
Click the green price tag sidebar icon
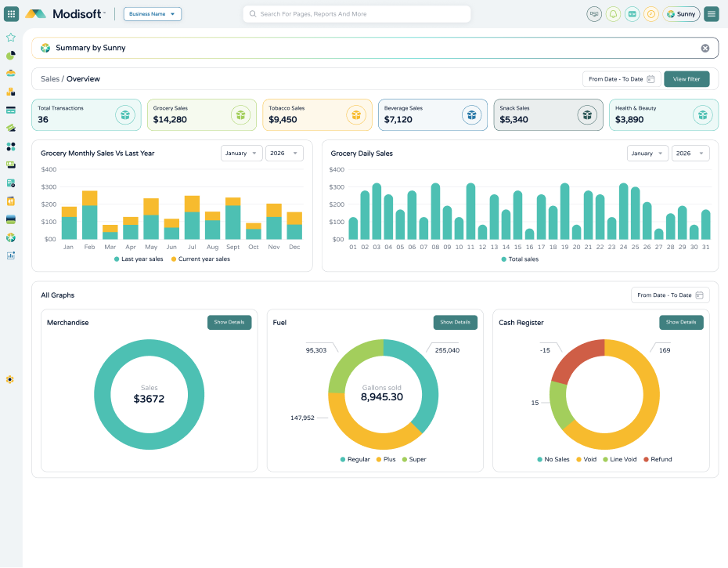click(x=11, y=128)
